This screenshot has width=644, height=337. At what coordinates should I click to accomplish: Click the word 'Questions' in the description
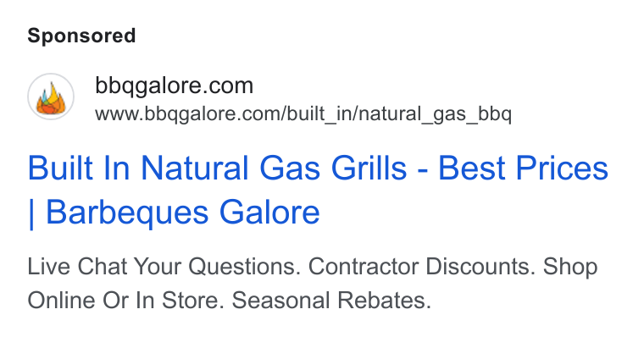[241, 267]
